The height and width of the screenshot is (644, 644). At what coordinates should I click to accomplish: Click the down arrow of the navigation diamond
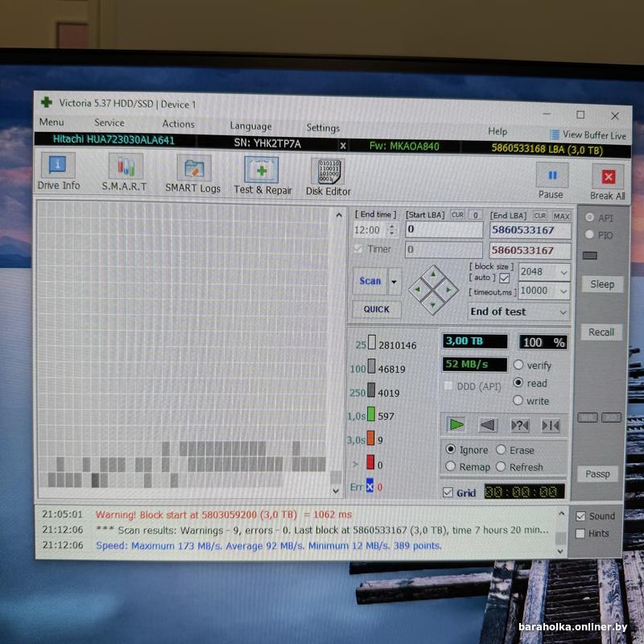tap(433, 305)
